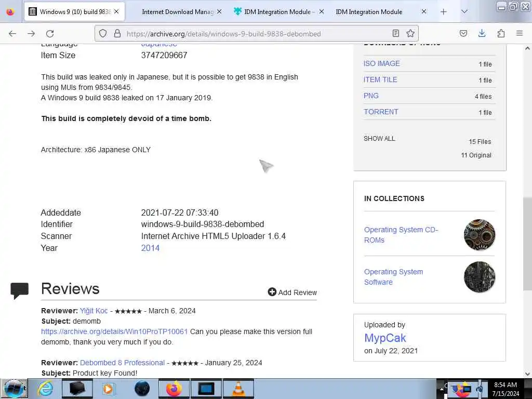Click the scrollbar up arrow
The height and width of the screenshot is (399, 532).
click(x=527, y=48)
